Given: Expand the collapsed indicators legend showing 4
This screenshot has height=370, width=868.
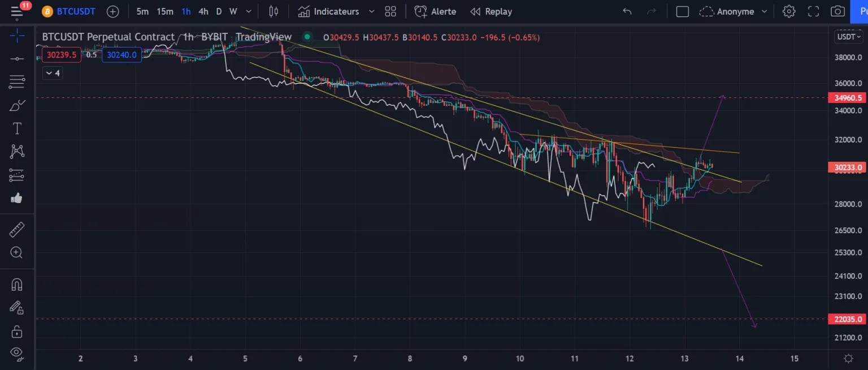Looking at the screenshot, I should (x=53, y=73).
